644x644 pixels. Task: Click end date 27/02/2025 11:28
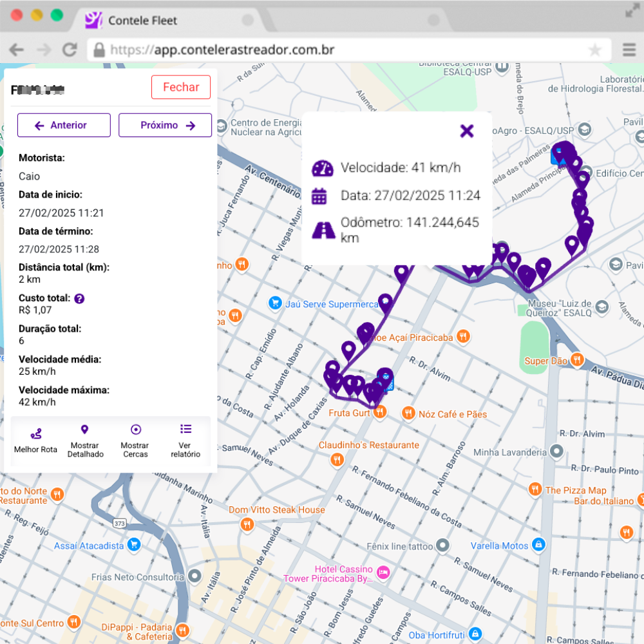coord(59,249)
